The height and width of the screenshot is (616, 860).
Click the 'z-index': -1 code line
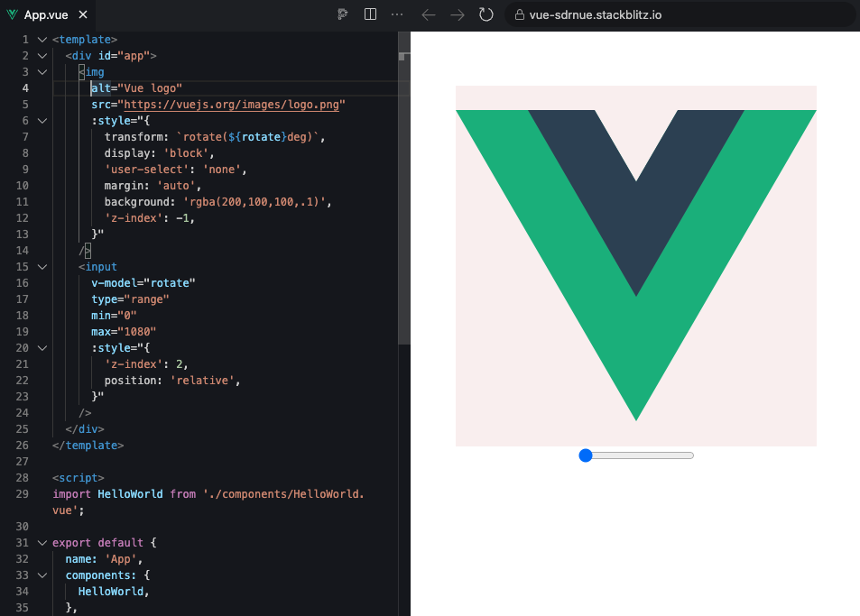tap(149, 218)
